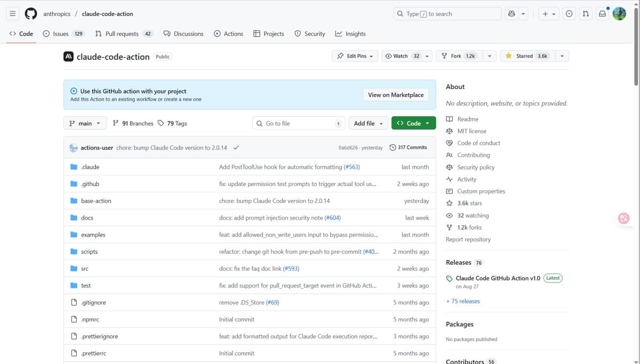This screenshot has height=364, width=640.
Task: Click + 75 releases link
Action: [463, 301]
